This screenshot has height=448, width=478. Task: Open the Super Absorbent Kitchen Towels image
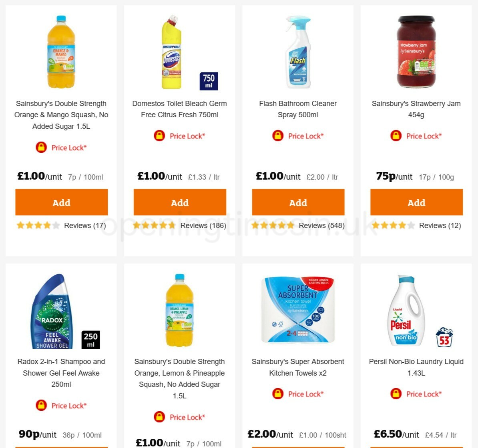coord(298,310)
